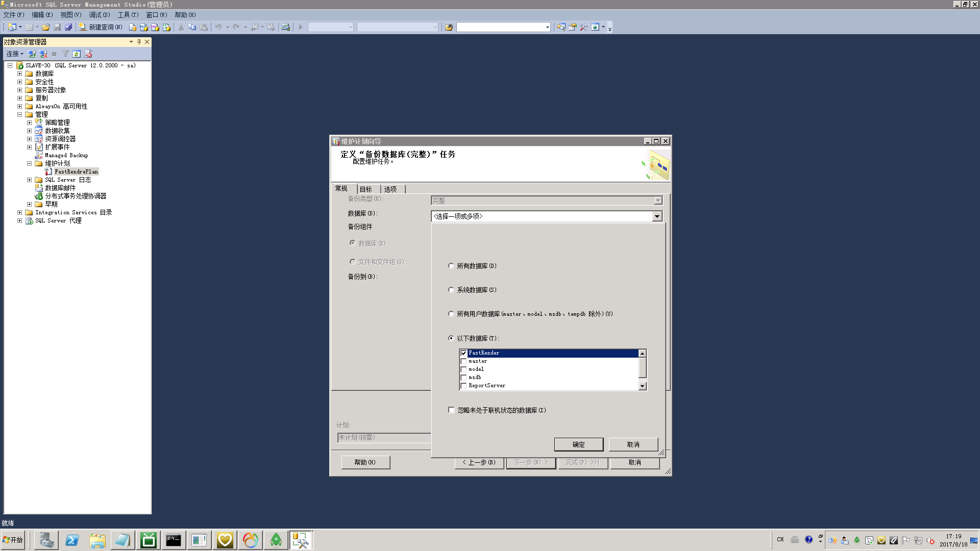The height and width of the screenshot is (551, 980).
Task: Collapse the 维护计划 (Maintenance Plans) tree node
Action: (30, 163)
